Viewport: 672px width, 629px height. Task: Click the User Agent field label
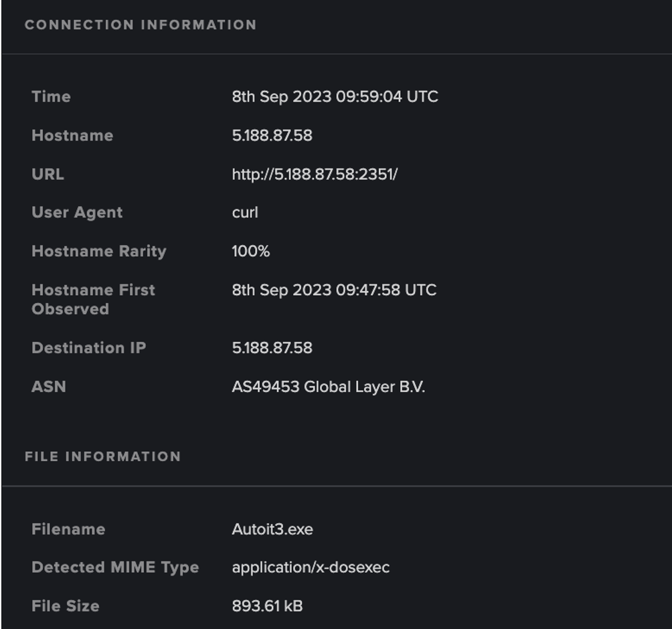coord(77,213)
